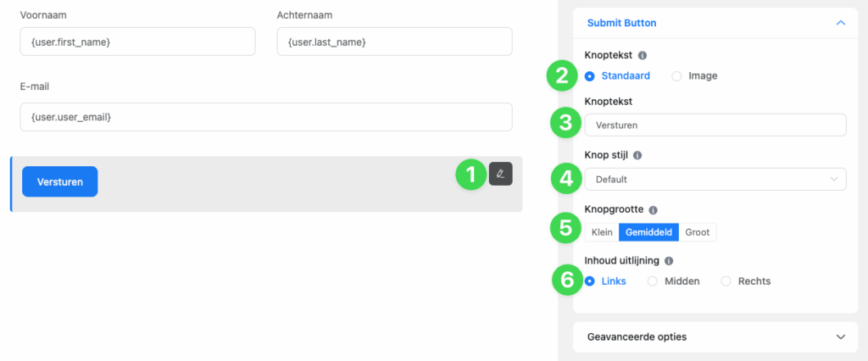This screenshot has height=361, width=868.
Task: Choose Links content alignment
Action: (x=590, y=281)
